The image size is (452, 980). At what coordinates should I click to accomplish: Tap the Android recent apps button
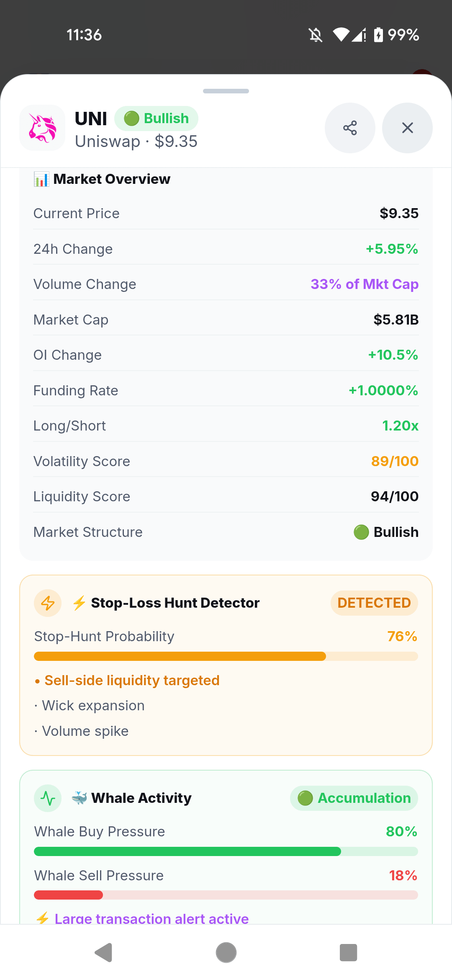pyautogui.click(x=348, y=953)
